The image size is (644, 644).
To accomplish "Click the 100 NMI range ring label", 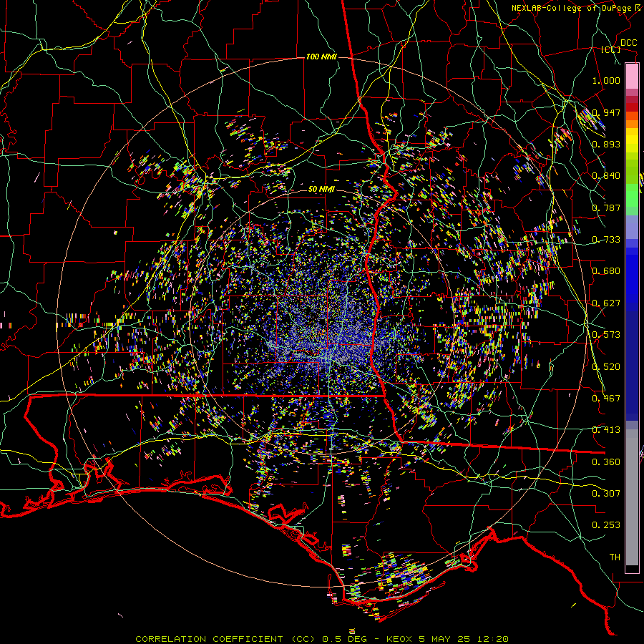I will click(x=321, y=57).
